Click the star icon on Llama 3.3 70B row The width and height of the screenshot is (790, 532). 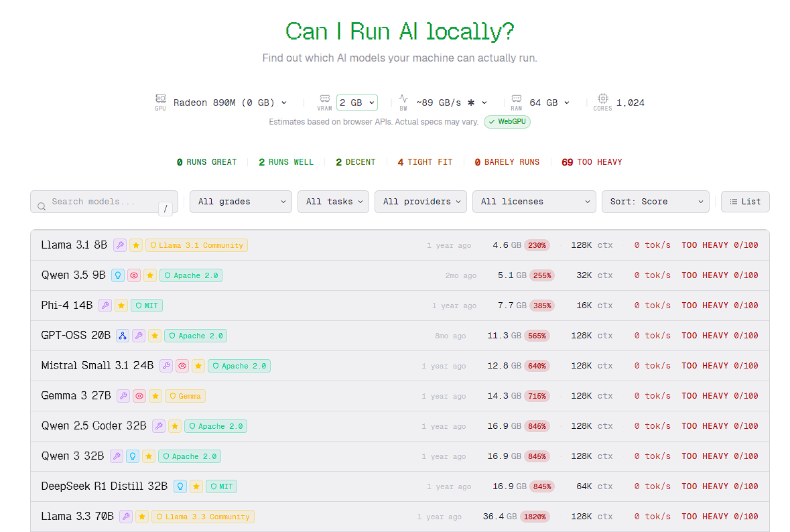pyautogui.click(x=142, y=517)
